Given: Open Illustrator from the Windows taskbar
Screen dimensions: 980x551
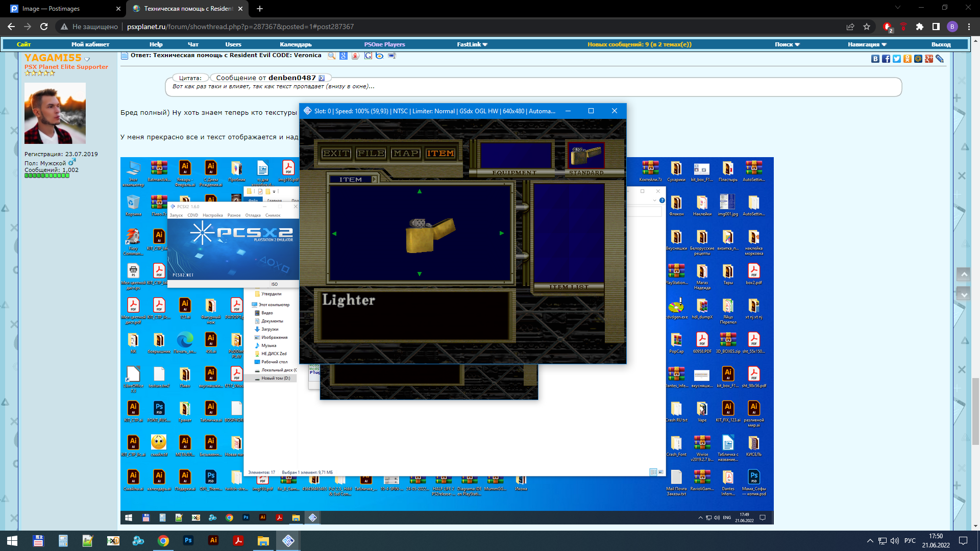Looking at the screenshot, I should tap(213, 541).
